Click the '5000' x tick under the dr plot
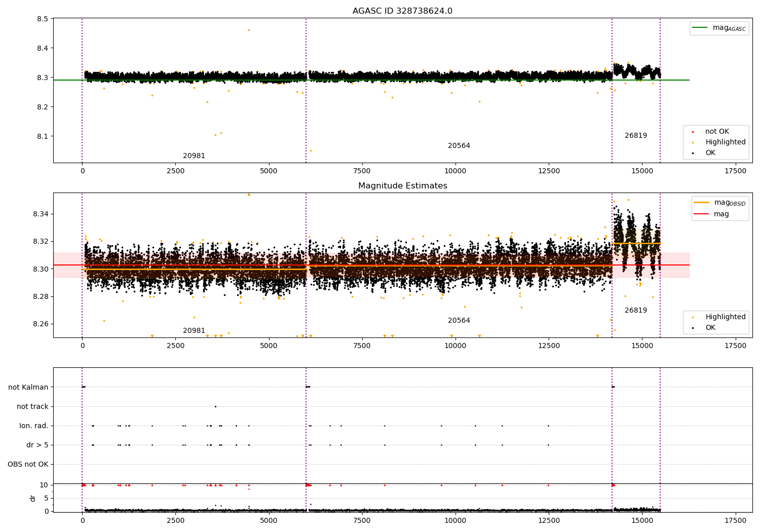This screenshot has width=760, height=532. click(269, 520)
